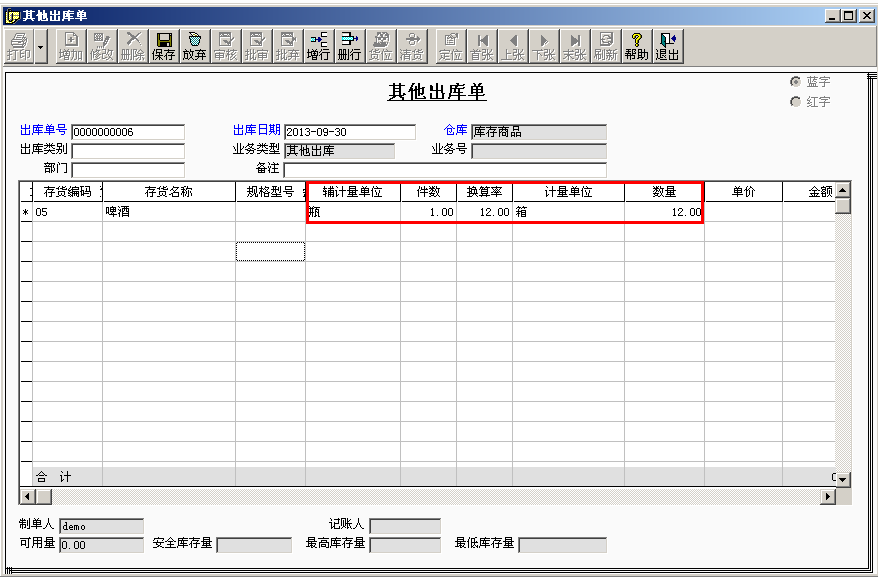Viewport: 878px width, 577px height.
Task: Click the 保存 (Save) toolbar icon
Action: tap(164, 46)
